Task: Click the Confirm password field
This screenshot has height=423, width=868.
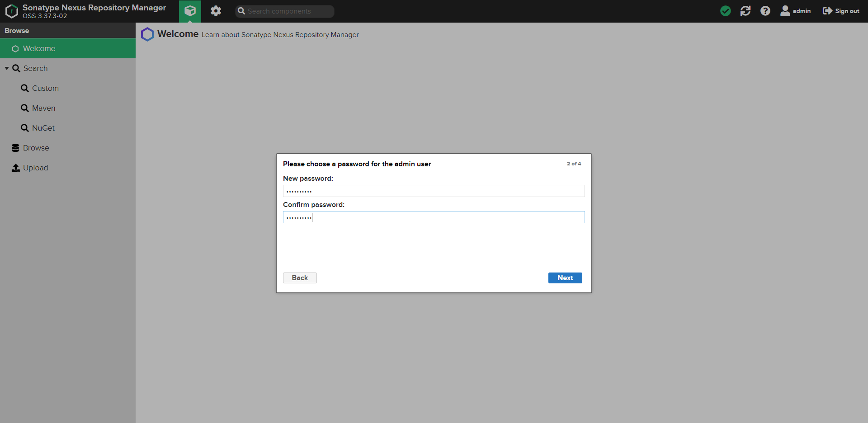Action: (434, 217)
